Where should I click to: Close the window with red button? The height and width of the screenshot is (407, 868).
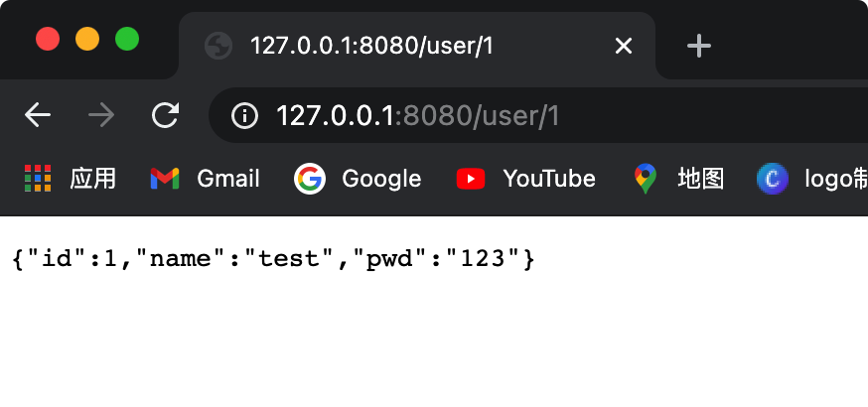48,39
